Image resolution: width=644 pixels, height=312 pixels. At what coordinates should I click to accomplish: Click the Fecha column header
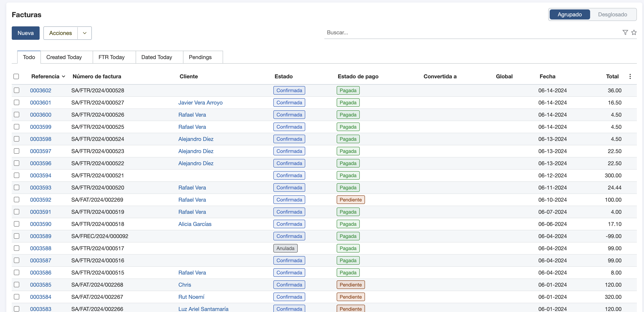pos(547,76)
